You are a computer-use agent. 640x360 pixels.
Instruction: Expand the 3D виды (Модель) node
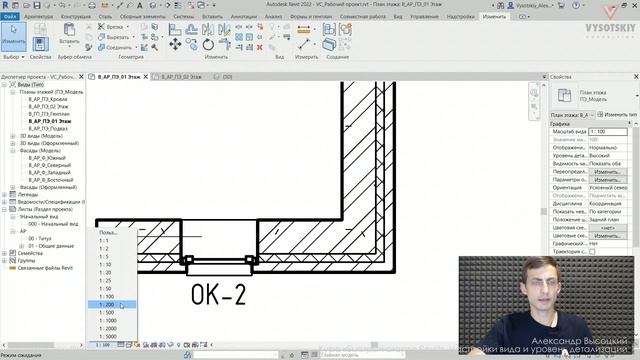pyautogui.click(x=13, y=136)
